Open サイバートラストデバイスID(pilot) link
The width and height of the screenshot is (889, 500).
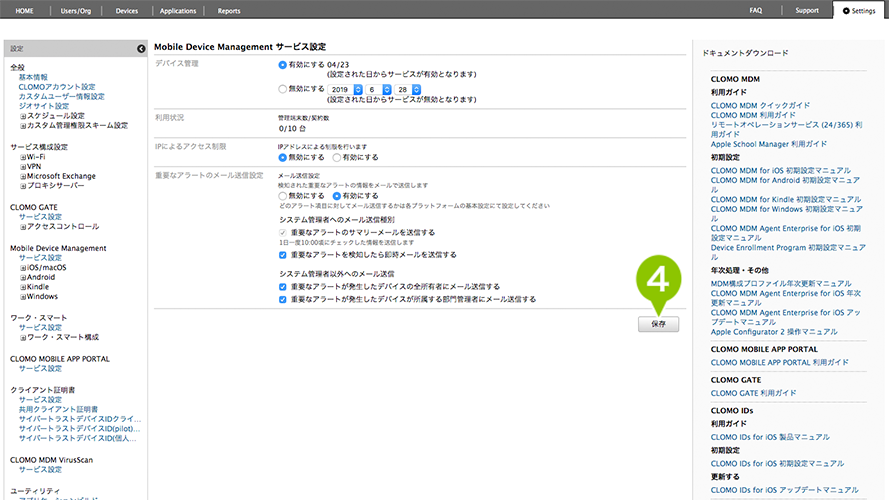click(79, 429)
